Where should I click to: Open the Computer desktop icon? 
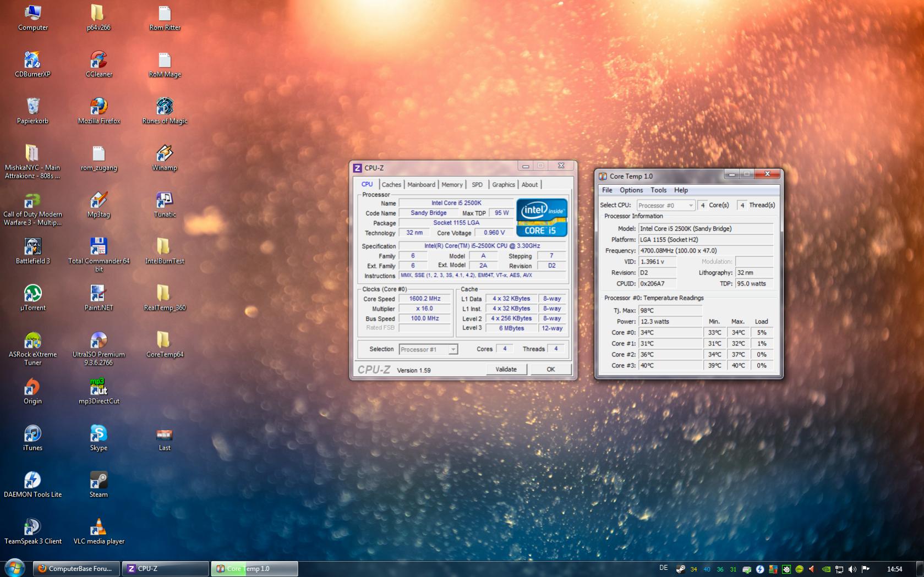(33, 18)
